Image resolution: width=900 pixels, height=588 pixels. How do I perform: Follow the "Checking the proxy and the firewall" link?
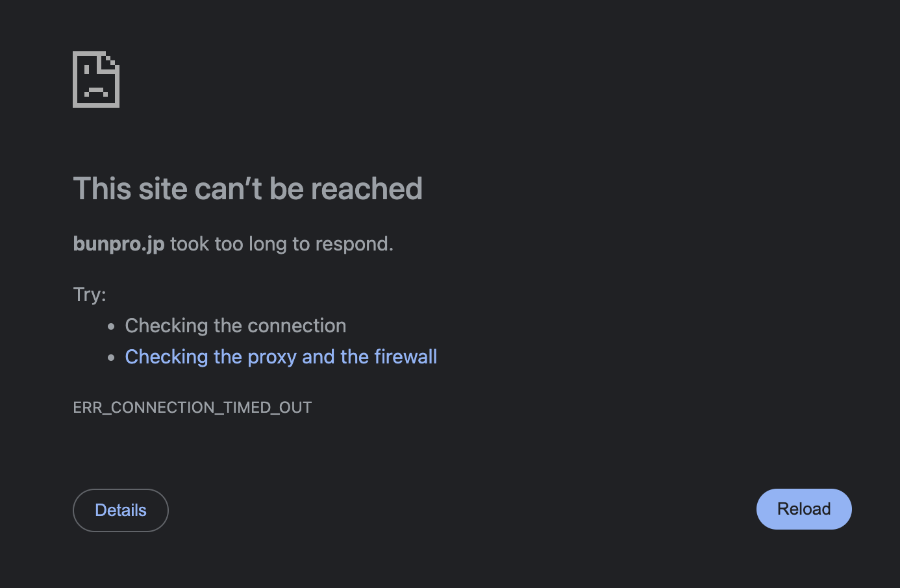click(x=281, y=357)
